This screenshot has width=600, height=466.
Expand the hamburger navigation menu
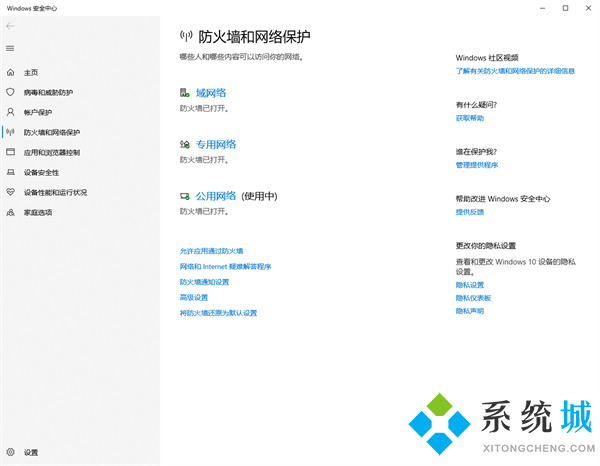11,48
